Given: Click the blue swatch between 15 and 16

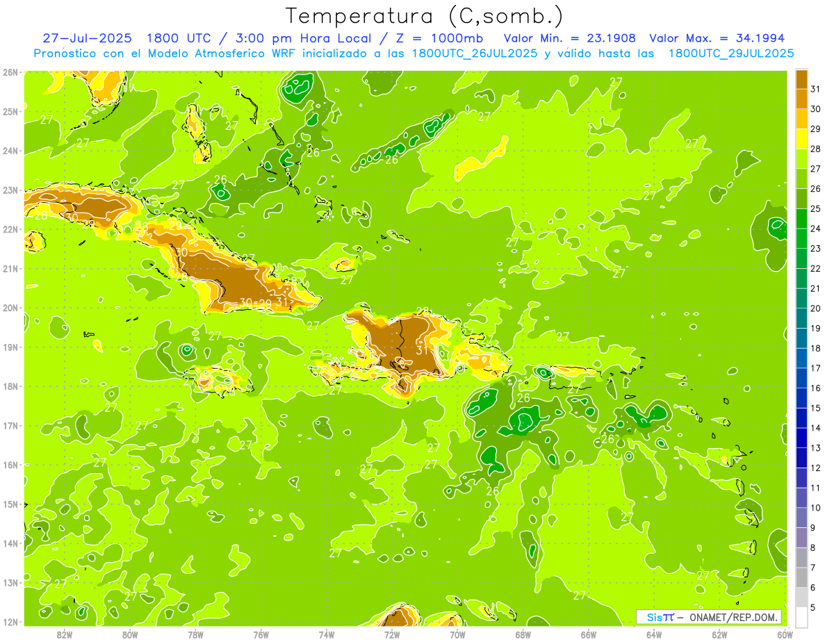Looking at the screenshot, I should coord(802,398).
